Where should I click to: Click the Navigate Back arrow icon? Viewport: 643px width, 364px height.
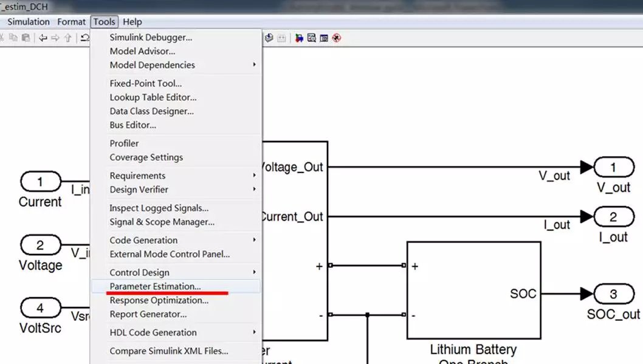tap(43, 38)
